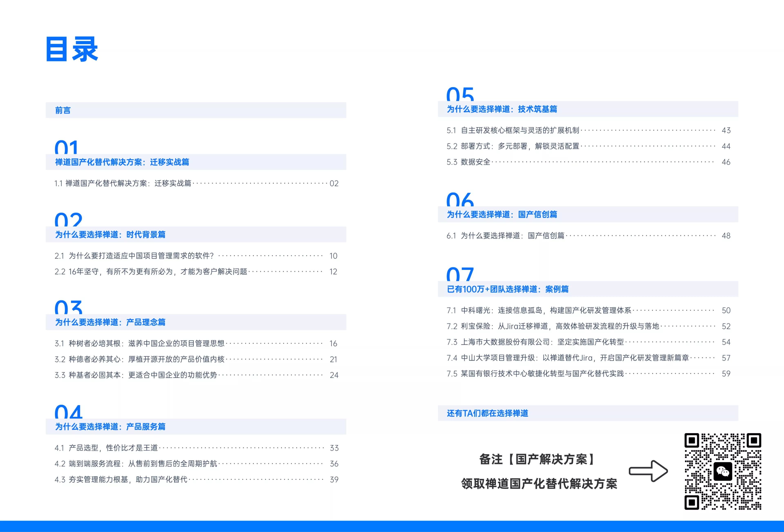784x532 pixels.
Task: Click the right-pointing arrow graphic
Action: [648, 471]
